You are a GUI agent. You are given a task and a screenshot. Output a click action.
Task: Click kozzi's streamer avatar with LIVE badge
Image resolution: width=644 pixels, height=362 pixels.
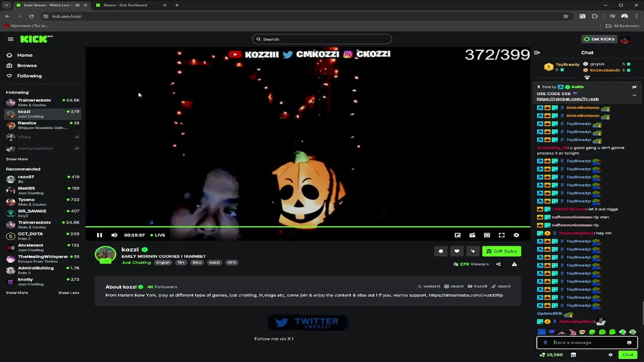point(106,255)
